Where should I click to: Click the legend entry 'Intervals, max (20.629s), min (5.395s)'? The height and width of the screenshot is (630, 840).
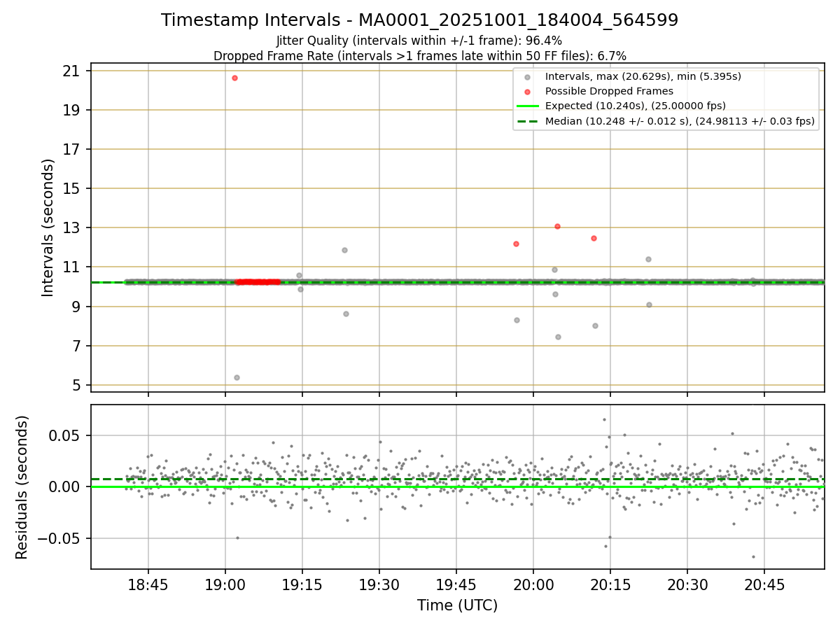(x=643, y=76)
